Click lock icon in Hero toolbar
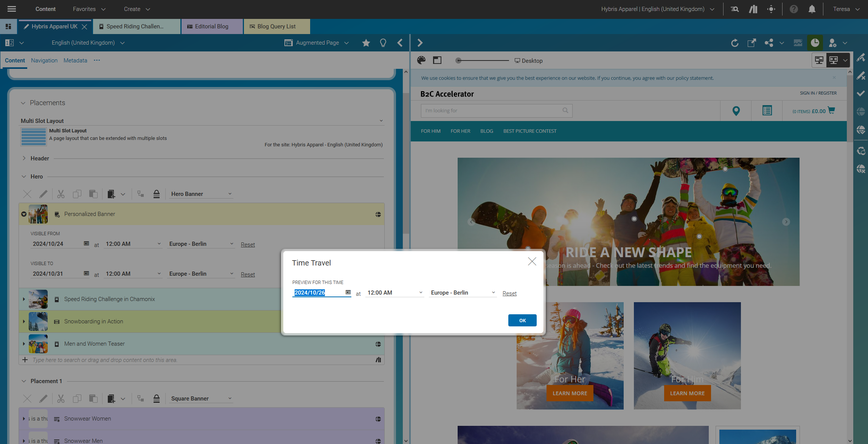This screenshot has width=868, height=444. click(x=156, y=194)
